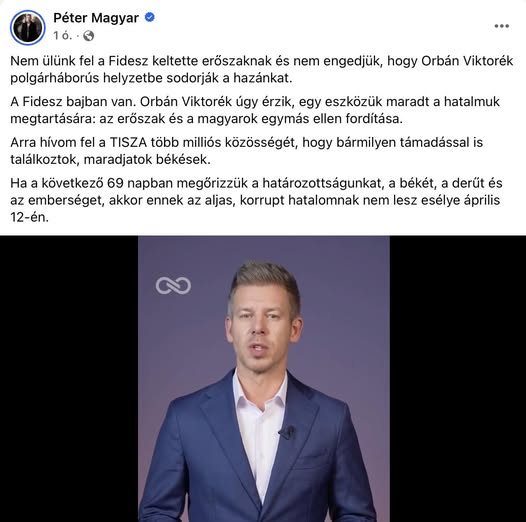Click the phrase 'maradjatok békések'
This screenshot has height=522, width=526.
point(147,160)
